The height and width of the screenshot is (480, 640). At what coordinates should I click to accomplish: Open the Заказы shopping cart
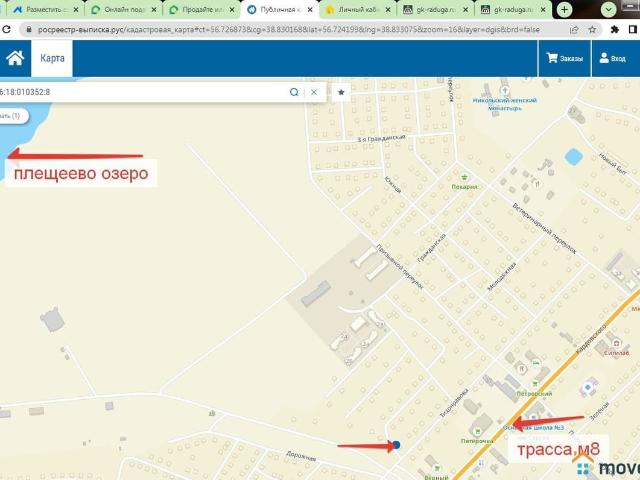(x=565, y=59)
